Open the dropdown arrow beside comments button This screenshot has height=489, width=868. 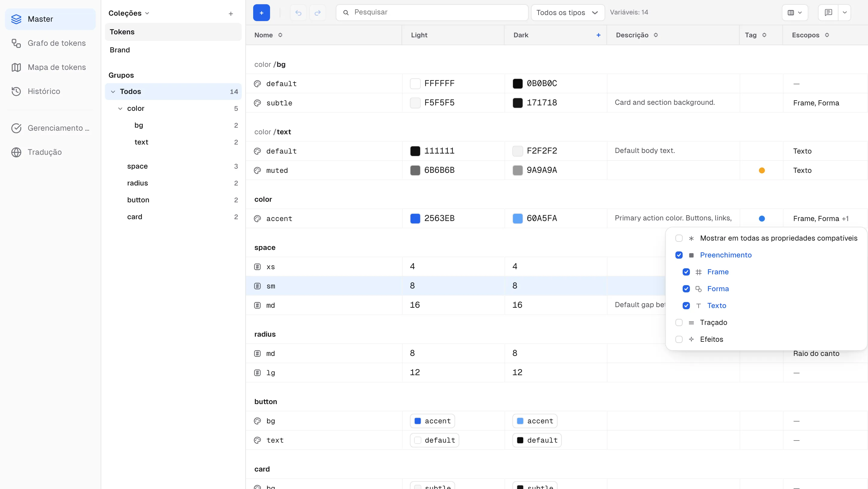coord(844,13)
